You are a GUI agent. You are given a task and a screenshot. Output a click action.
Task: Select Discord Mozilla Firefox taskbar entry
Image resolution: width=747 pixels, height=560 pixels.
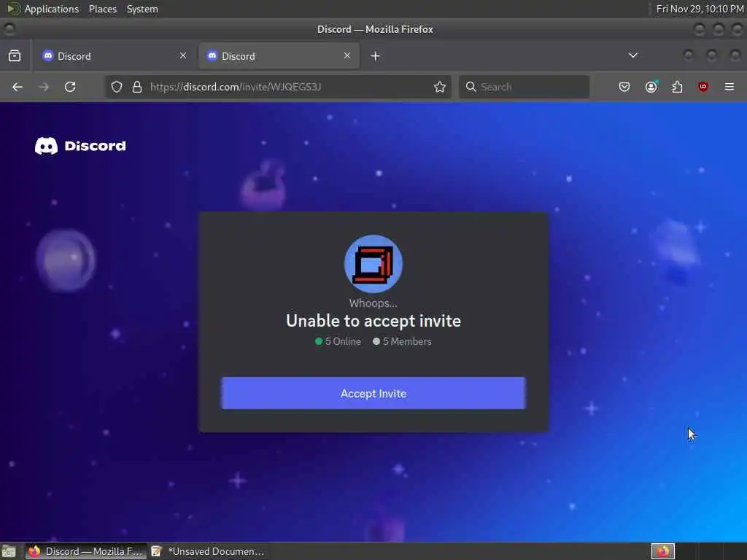click(x=86, y=551)
